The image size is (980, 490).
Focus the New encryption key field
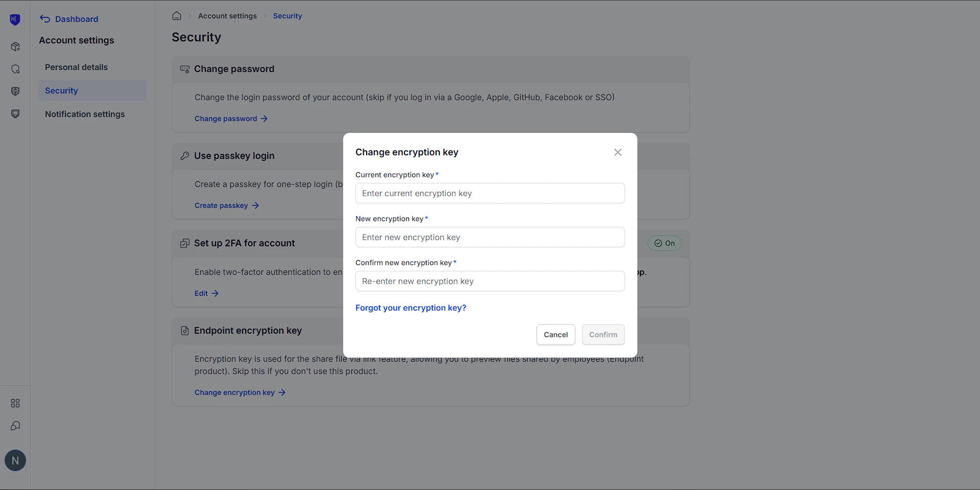coord(490,237)
